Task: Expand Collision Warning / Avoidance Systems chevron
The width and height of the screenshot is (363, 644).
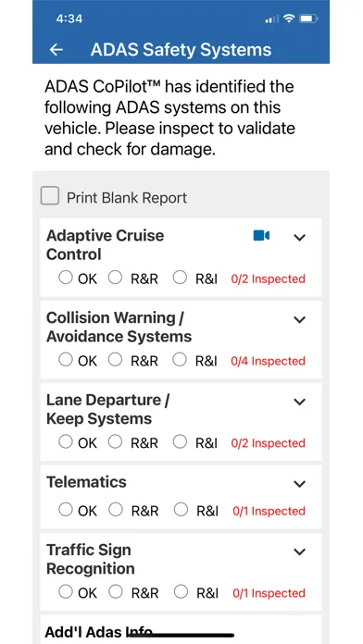Action: tap(300, 319)
